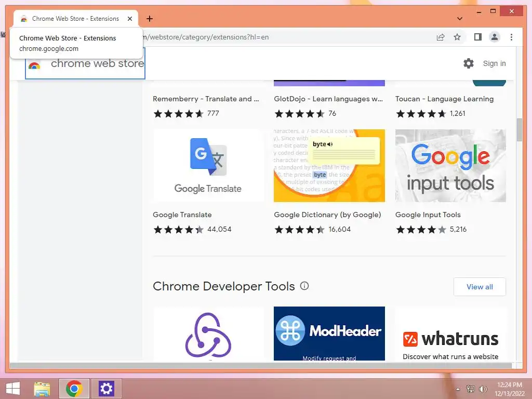Click the Google Input Tools title

tap(428, 215)
